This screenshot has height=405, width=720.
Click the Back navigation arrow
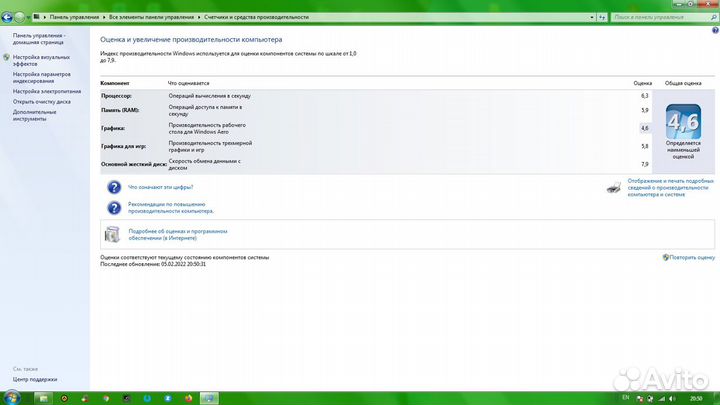tap(6, 17)
